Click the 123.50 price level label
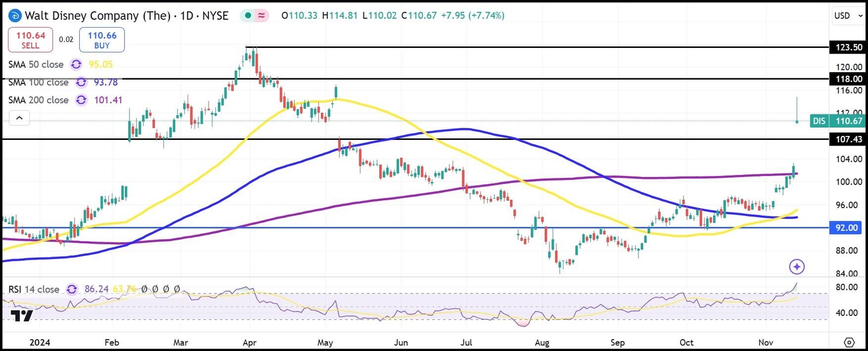 click(x=845, y=47)
